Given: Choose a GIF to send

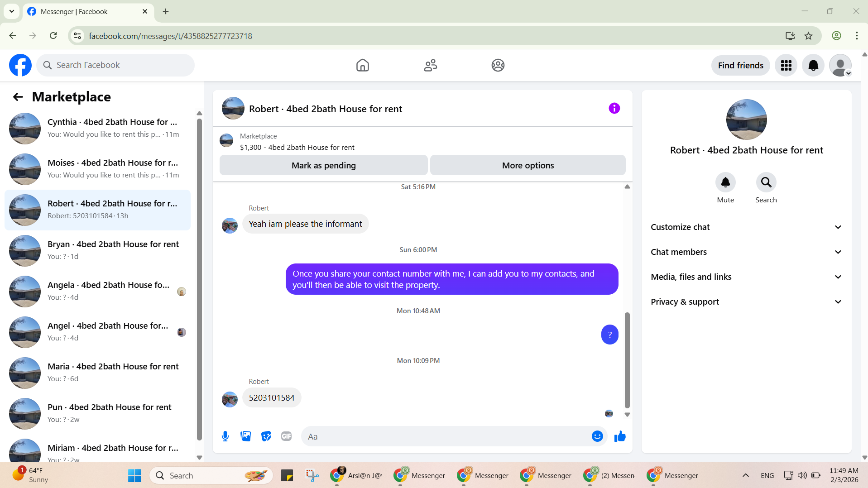Looking at the screenshot, I should [x=286, y=436].
